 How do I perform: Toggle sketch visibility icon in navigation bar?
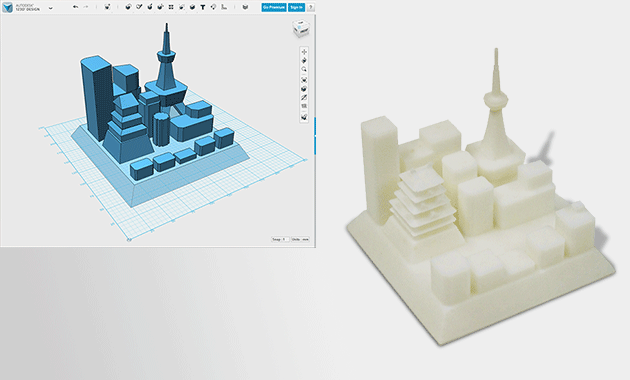pos(304,98)
